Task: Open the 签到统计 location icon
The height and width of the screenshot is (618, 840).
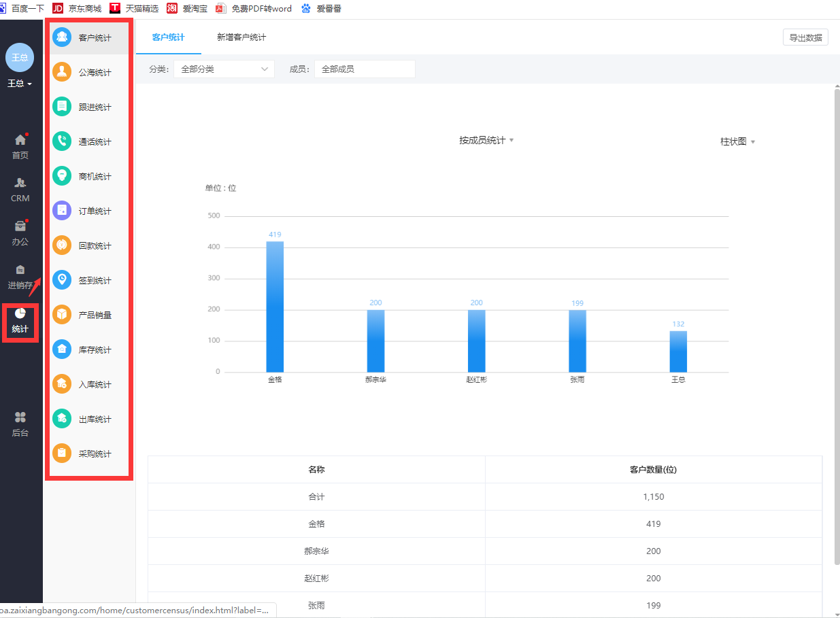Action: pos(62,280)
